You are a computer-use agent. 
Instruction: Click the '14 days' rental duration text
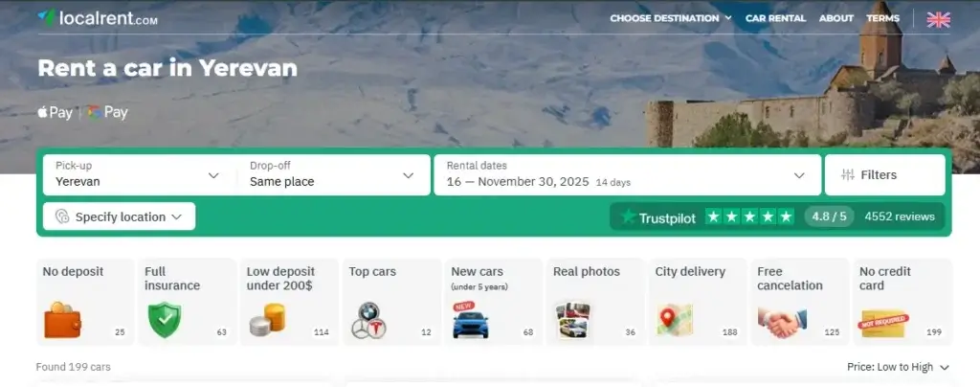click(613, 183)
